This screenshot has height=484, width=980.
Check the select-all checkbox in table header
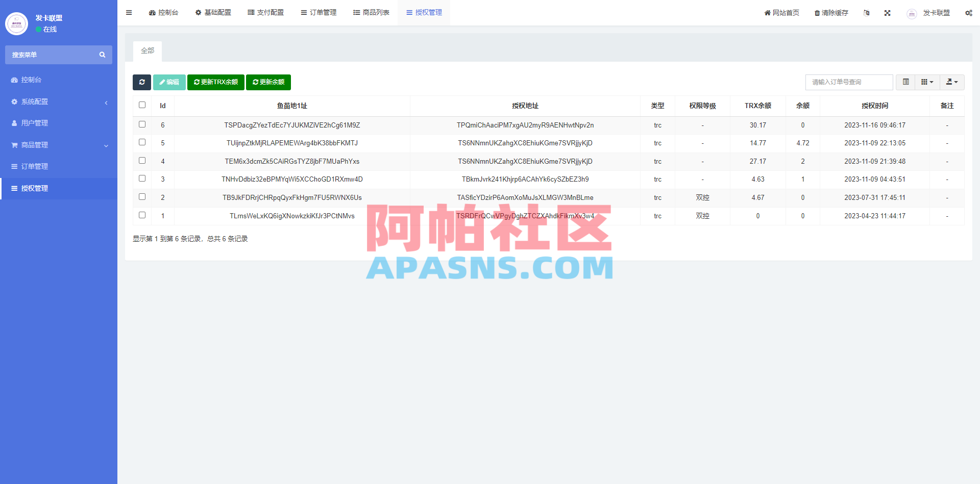pyautogui.click(x=142, y=105)
